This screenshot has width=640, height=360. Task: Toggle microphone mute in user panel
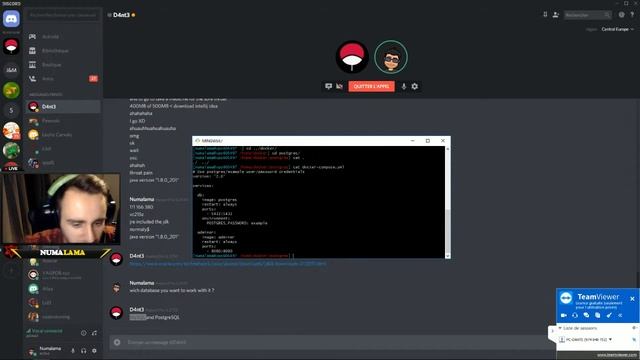(x=73, y=351)
